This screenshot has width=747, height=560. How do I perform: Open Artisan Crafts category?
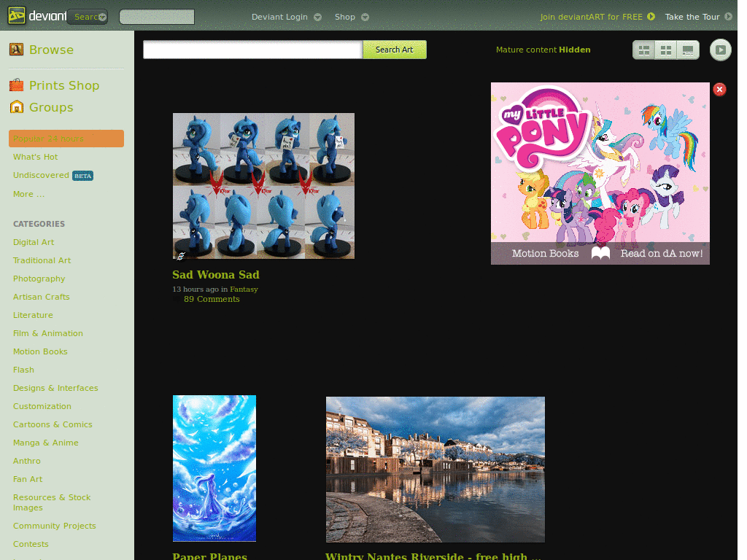click(42, 297)
